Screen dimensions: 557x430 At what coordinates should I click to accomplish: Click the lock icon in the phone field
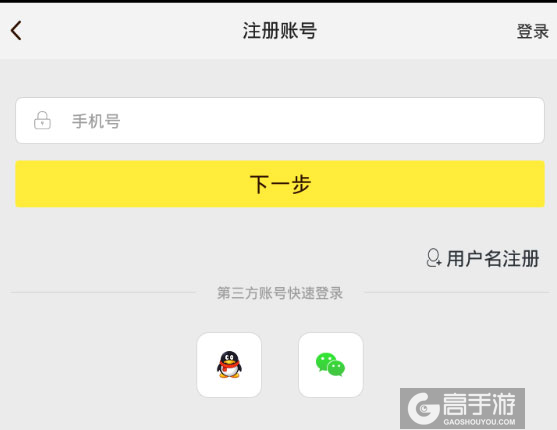click(42, 120)
